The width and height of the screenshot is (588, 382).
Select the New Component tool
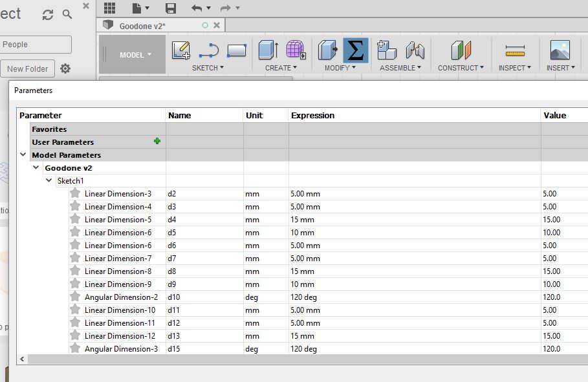[387, 50]
